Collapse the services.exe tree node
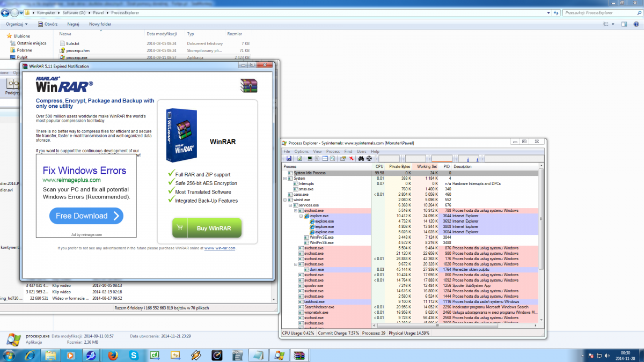The width and height of the screenshot is (644, 362). tap(290, 205)
